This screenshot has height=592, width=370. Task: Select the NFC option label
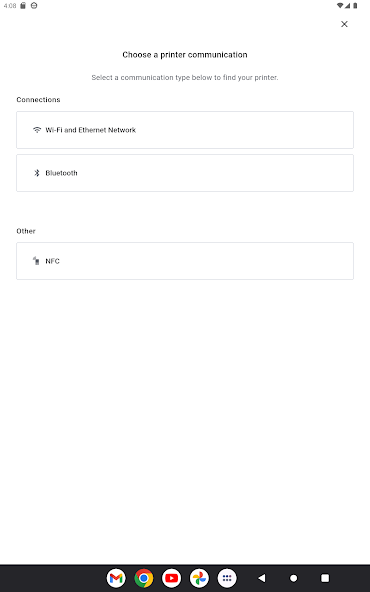(52, 261)
